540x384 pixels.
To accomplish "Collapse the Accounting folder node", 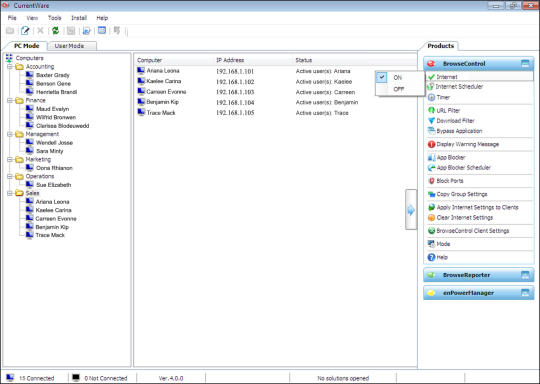I will pos(10,66).
